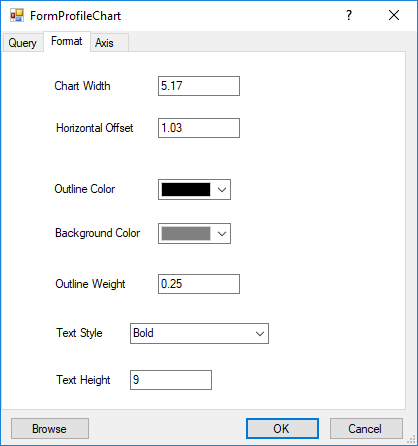Click the Text Height input field
The width and height of the screenshot is (418, 446).
[x=171, y=380]
